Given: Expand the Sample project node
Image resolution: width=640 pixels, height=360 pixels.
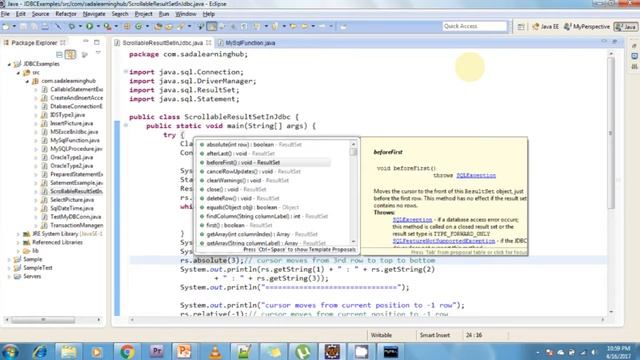Looking at the screenshot, I should (x=9, y=260).
